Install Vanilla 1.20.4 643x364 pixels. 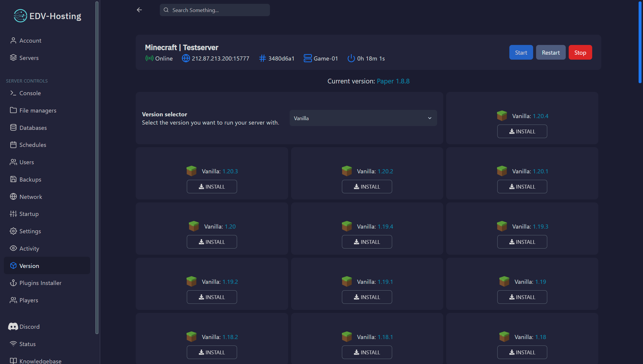522,131
